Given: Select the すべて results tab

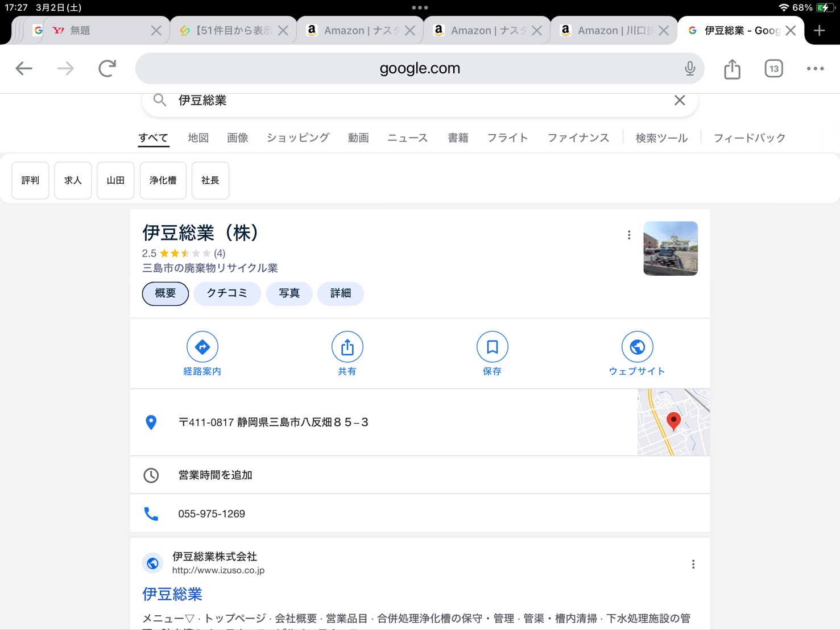Looking at the screenshot, I should 154,138.
